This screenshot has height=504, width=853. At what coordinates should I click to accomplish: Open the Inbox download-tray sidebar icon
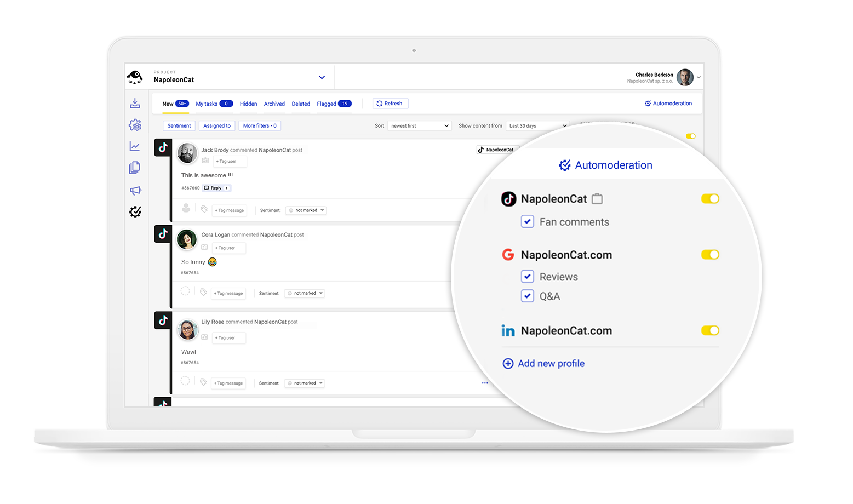[135, 103]
